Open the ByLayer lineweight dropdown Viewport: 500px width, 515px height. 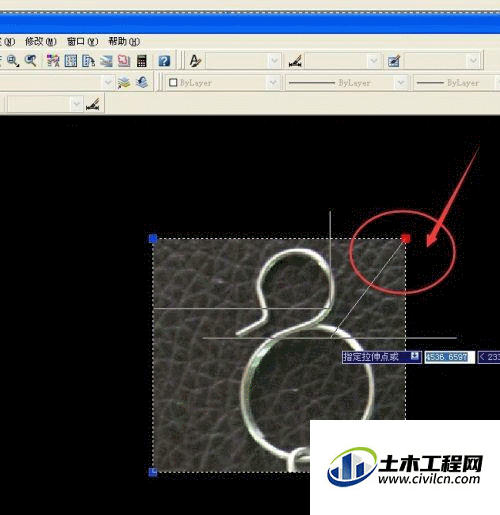click(457, 82)
